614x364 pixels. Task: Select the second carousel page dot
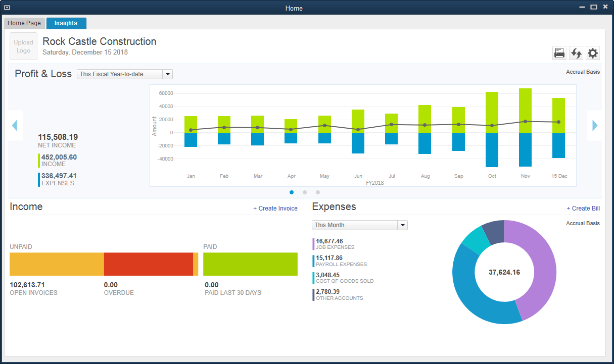click(305, 192)
